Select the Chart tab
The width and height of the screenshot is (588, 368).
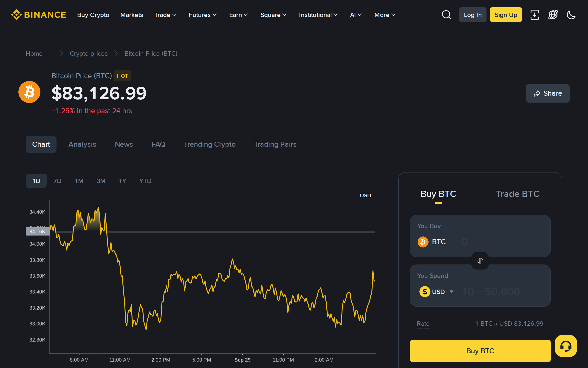[41, 144]
